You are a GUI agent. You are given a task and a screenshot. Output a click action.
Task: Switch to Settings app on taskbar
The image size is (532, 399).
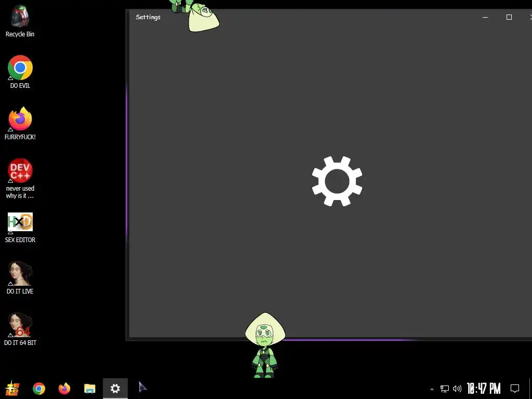(x=115, y=389)
